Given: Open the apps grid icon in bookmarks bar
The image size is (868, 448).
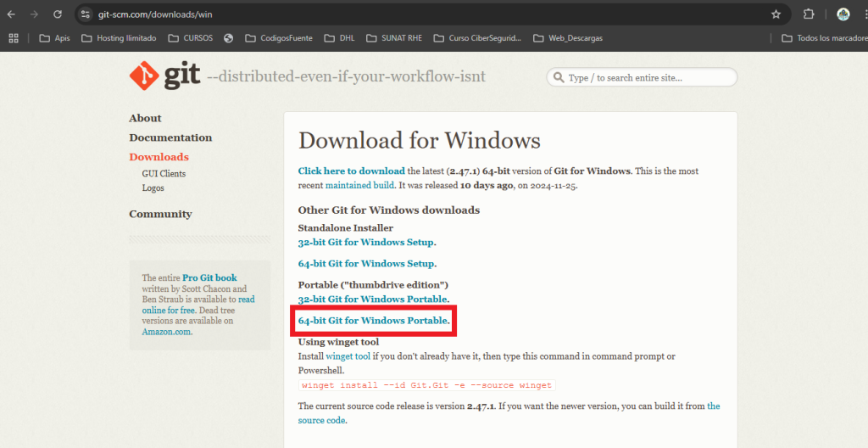Looking at the screenshot, I should click(x=14, y=38).
